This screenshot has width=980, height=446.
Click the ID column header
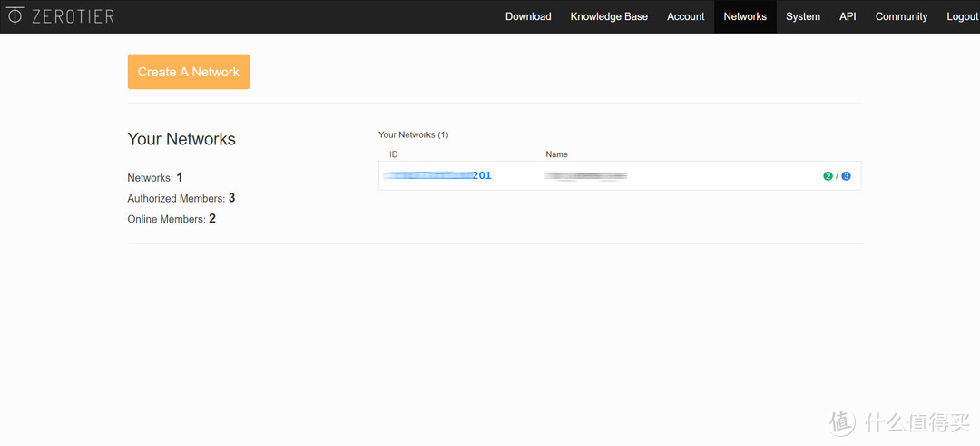tap(394, 154)
